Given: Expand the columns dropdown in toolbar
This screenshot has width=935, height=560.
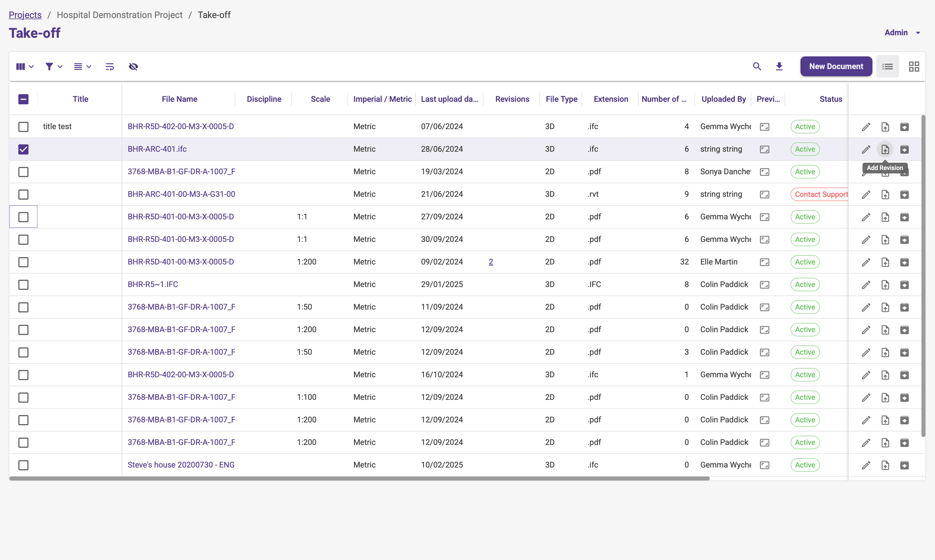Looking at the screenshot, I should 25,67.
